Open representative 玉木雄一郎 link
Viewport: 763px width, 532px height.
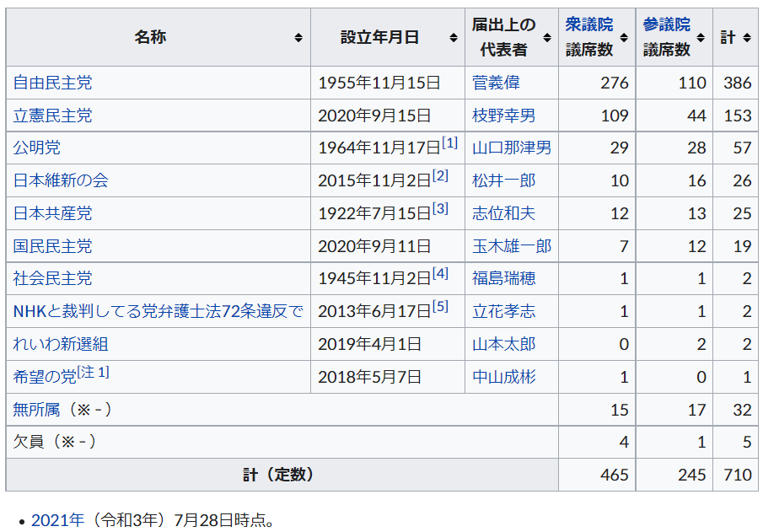[x=512, y=246]
